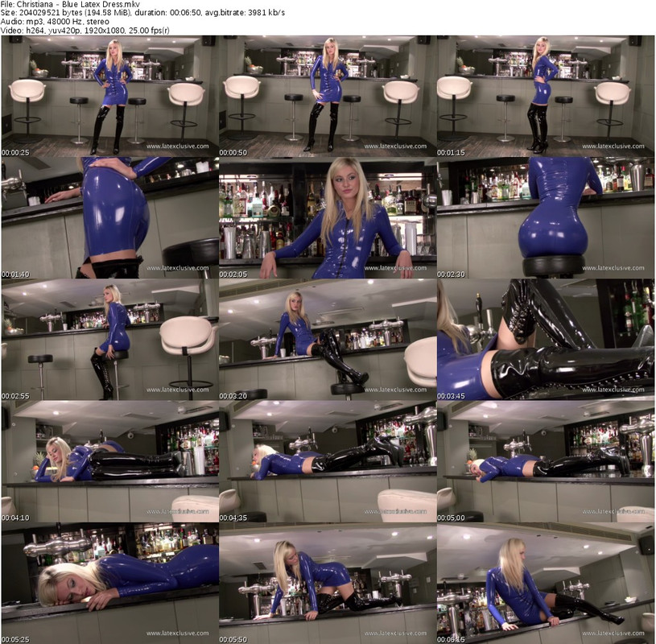Select the thumbnail frame at 00:00:50

[328, 97]
